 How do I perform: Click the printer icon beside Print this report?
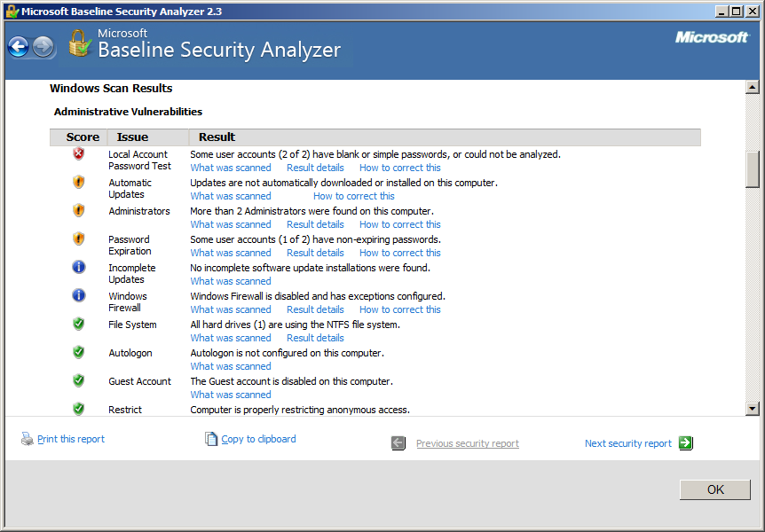click(27, 439)
